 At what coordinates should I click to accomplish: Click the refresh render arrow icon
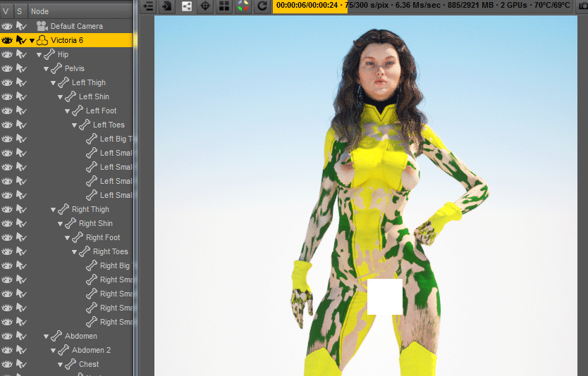point(262,6)
